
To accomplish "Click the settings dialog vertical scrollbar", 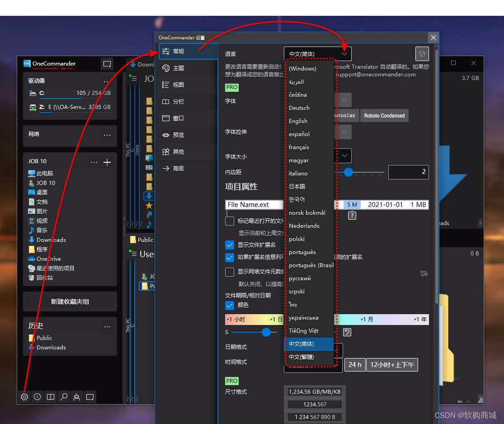I will click(436, 177).
